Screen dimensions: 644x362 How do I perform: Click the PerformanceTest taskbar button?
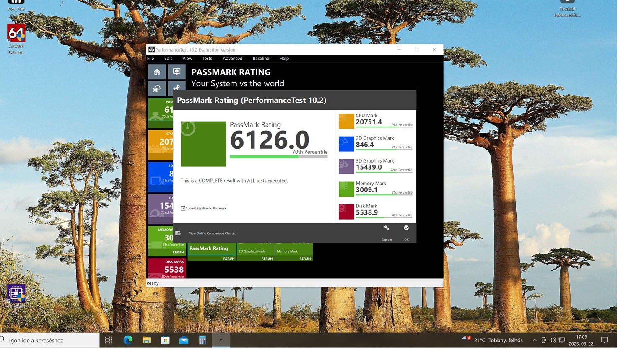(x=221, y=340)
